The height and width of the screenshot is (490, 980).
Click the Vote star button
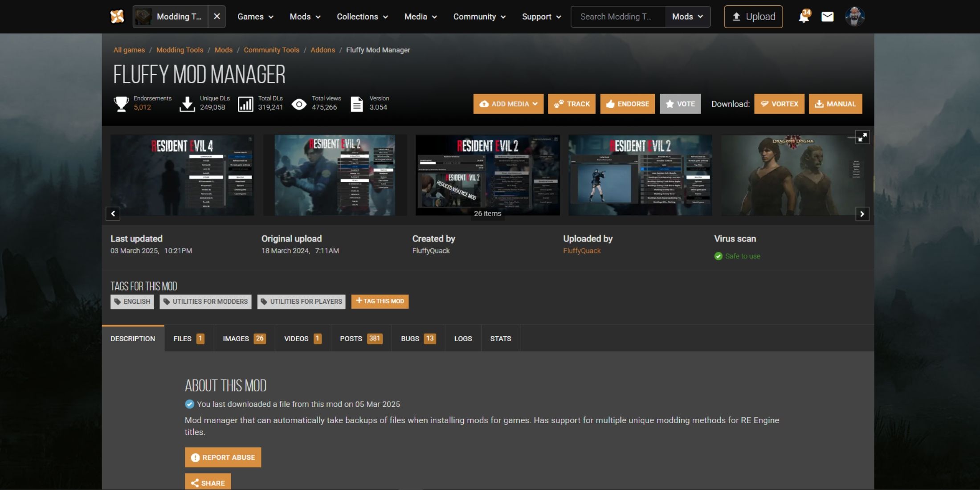tap(680, 104)
